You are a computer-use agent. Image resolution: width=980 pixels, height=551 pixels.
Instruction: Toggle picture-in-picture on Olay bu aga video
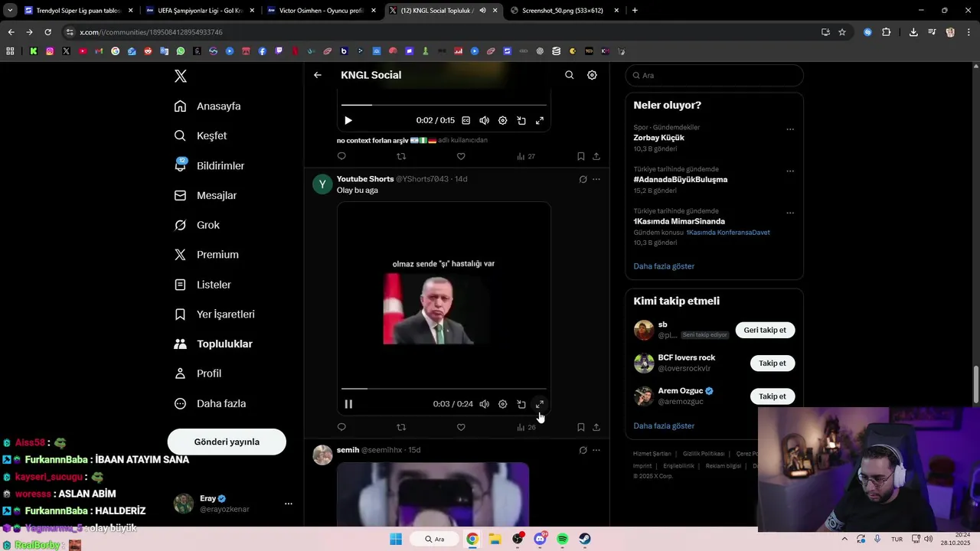point(521,404)
